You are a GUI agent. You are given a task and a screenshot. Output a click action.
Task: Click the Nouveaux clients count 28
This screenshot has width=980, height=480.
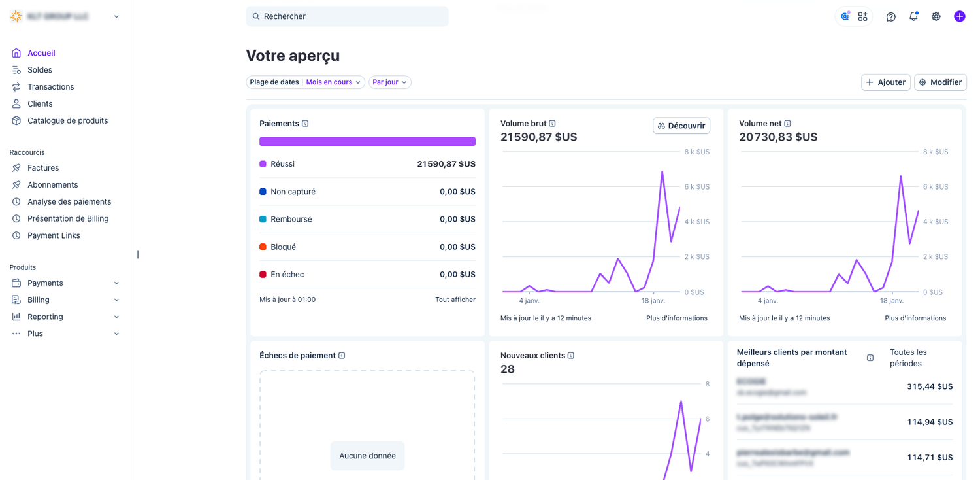(x=508, y=369)
